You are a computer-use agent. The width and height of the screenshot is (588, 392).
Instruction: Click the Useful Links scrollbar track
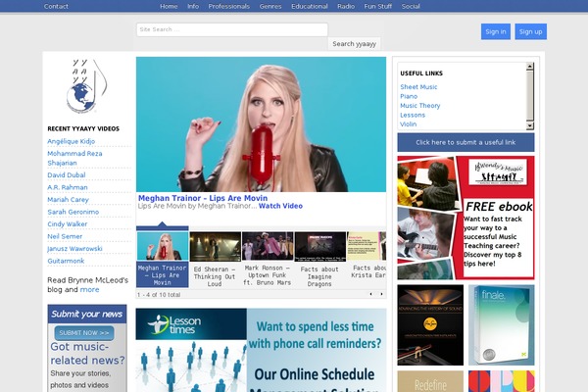click(529, 96)
